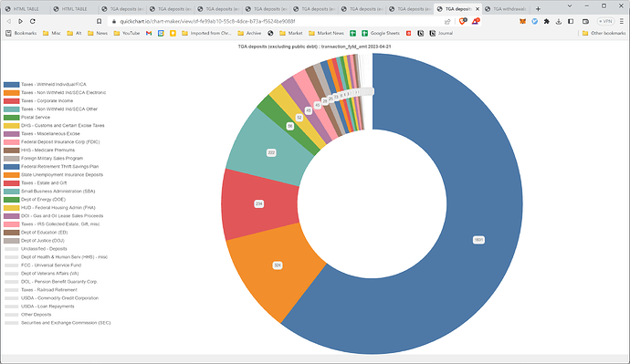Toggle Taxes - Withheld Individual/FICA legend entry
Screen dimensions: 630x364
[x=45, y=84]
